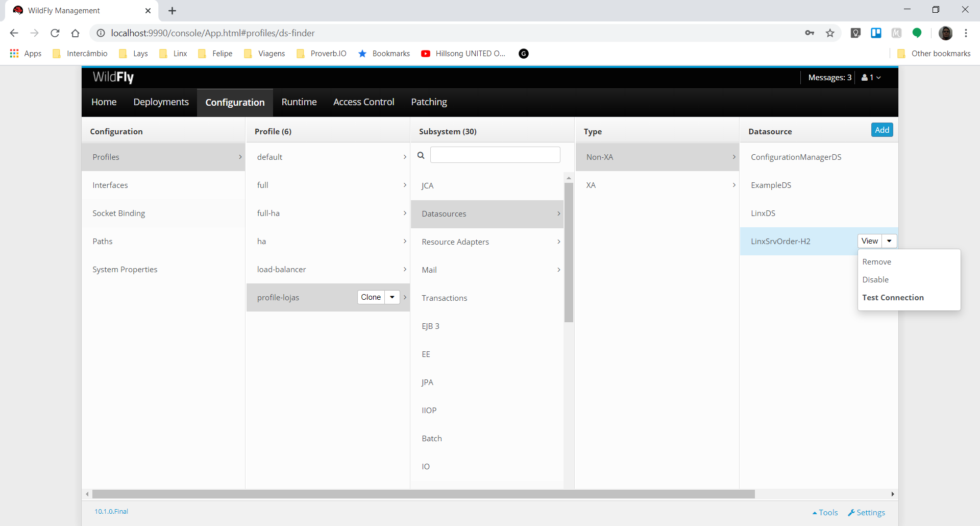This screenshot has width=980, height=526.
Task: Click the Add datasource button
Action: [882, 130]
